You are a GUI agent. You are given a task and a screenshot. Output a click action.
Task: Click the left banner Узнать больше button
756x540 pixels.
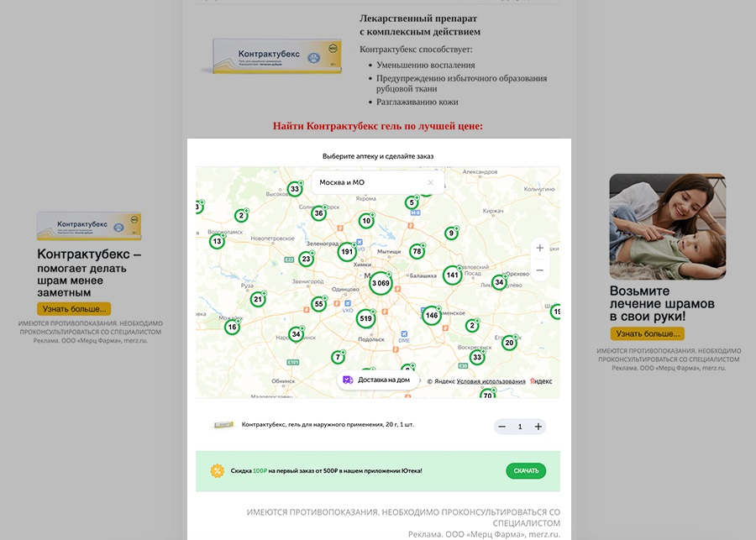pos(74,309)
